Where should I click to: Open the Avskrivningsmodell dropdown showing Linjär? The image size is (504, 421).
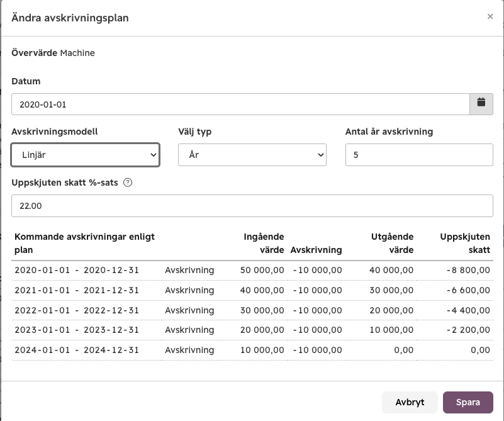pos(85,155)
